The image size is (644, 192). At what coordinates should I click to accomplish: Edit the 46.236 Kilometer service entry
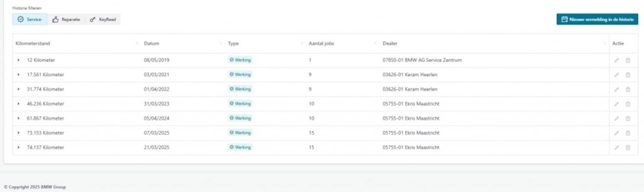pos(616,104)
